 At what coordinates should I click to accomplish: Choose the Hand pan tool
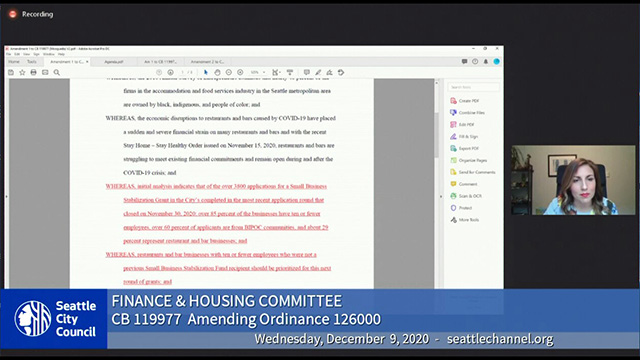pyautogui.click(x=217, y=72)
